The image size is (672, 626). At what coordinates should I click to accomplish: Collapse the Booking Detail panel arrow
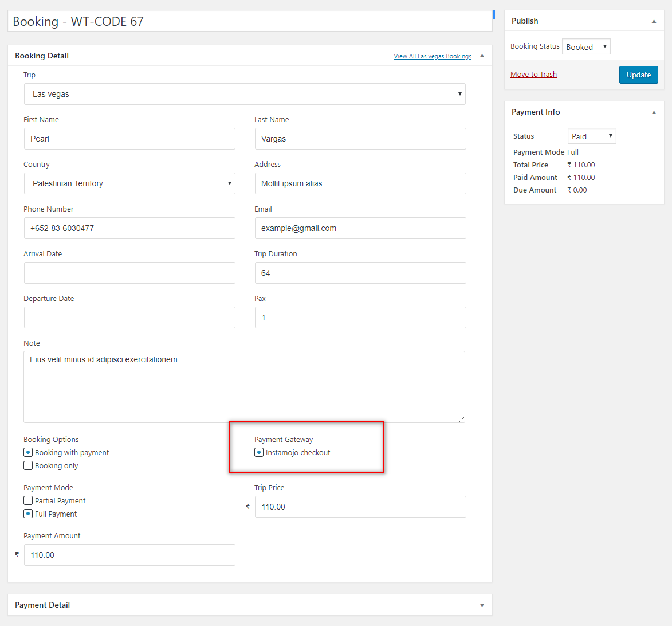(x=482, y=56)
